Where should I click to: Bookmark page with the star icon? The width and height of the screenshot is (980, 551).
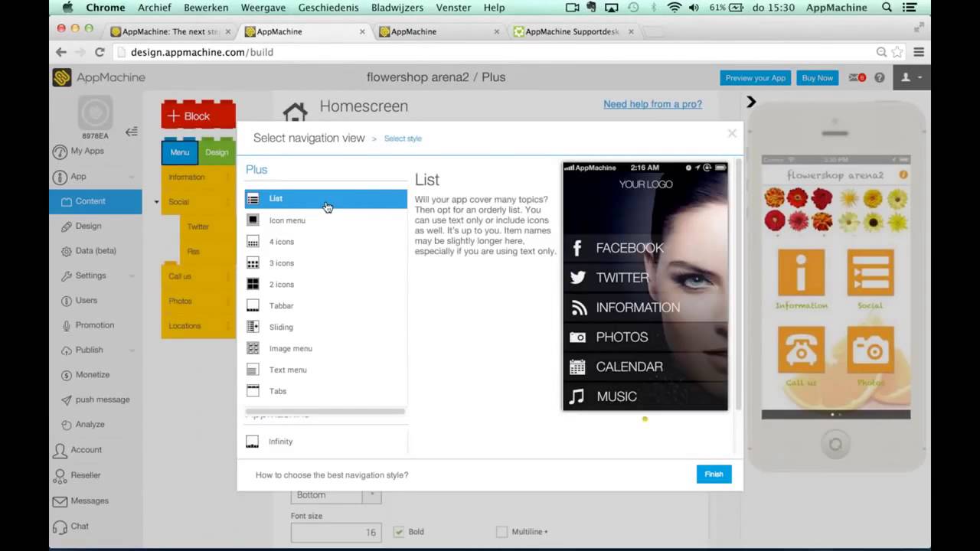(897, 52)
